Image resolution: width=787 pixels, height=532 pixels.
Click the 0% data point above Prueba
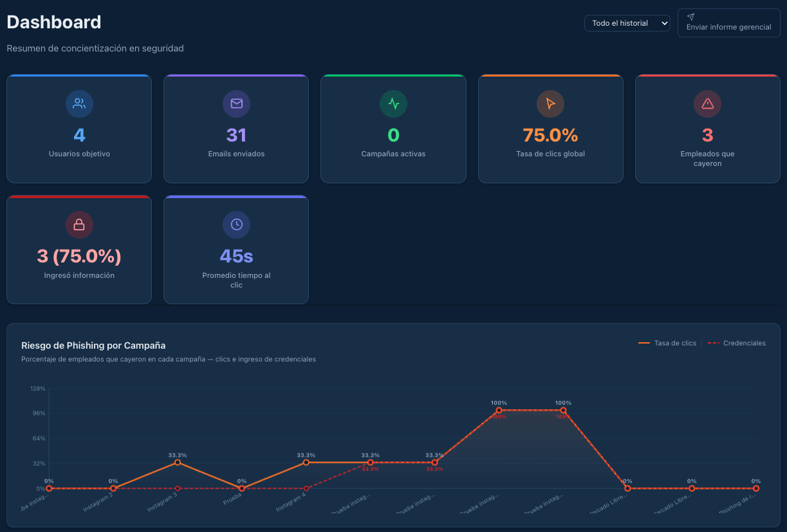pyautogui.click(x=242, y=488)
